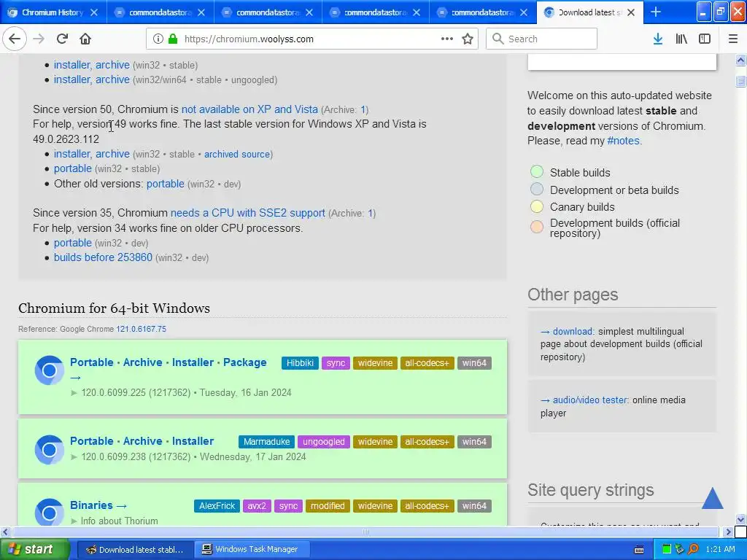747x560 pixels.
Task: Focus the Search box
Action: (x=542, y=39)
